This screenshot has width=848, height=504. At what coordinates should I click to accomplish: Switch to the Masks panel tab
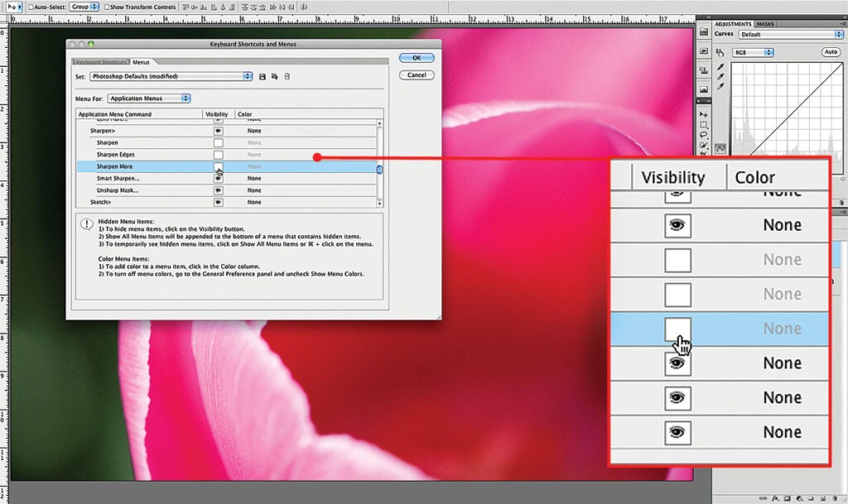tap(765, 24)
